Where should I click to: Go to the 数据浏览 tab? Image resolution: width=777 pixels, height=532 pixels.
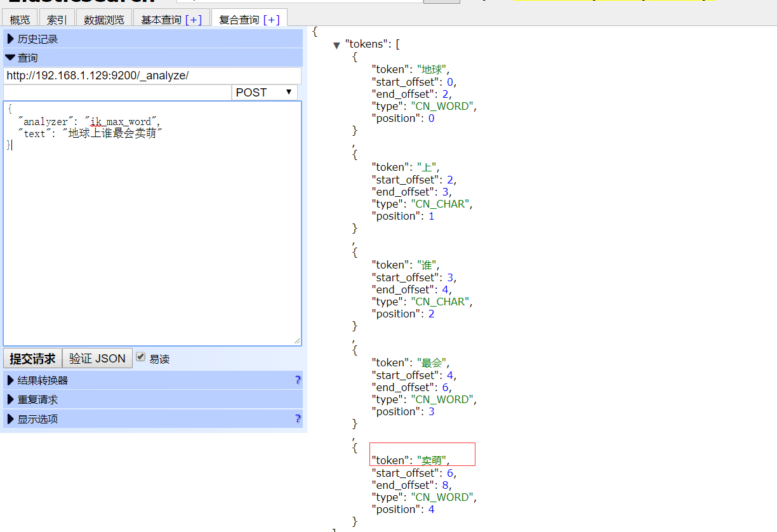(104, 20)
